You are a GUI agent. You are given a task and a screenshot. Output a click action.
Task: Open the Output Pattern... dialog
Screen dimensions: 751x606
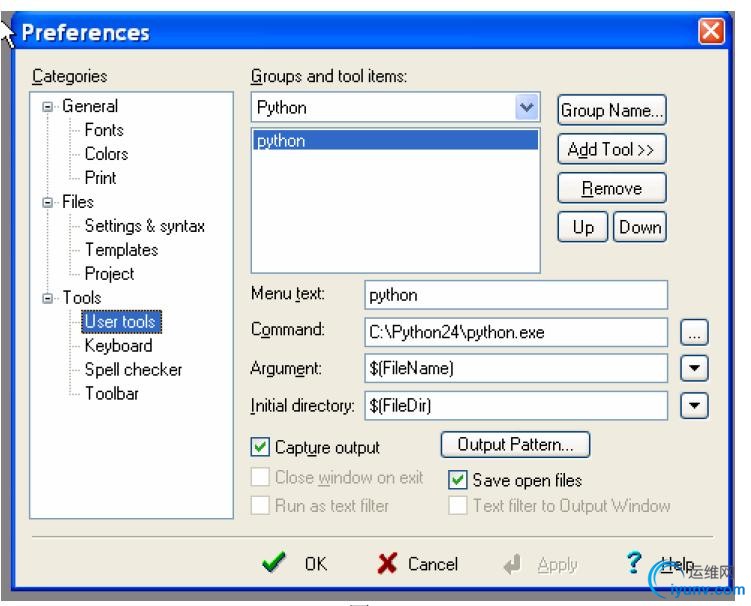pyautogui.click(x=515, y=445)
